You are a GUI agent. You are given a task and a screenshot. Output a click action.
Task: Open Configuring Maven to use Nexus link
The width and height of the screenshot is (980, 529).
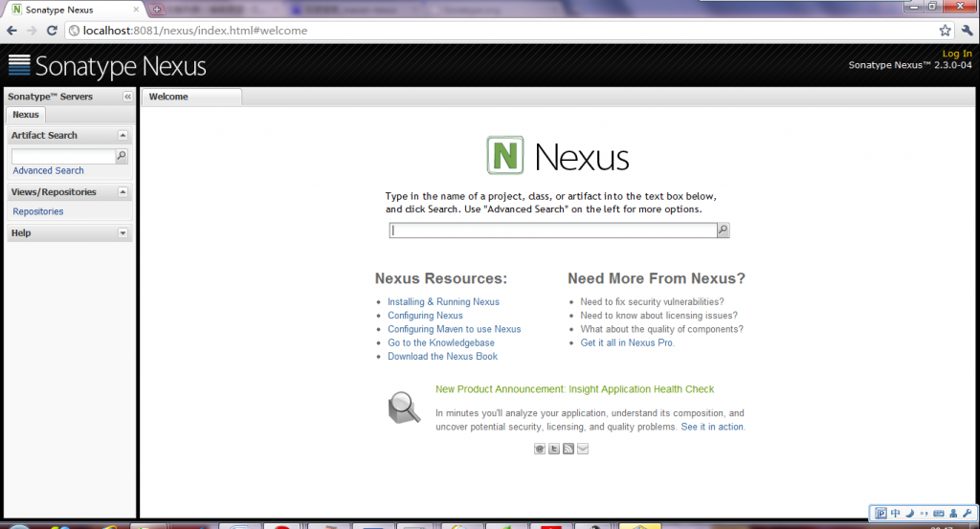(454, 329)
